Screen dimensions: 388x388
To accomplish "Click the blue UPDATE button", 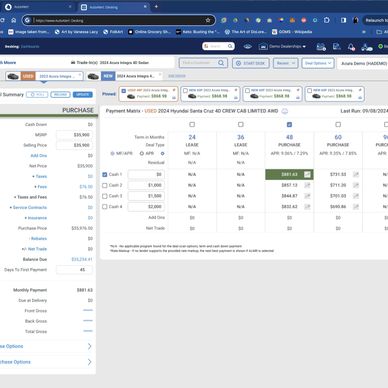I will pyautogui.click(x=82, y=95).
